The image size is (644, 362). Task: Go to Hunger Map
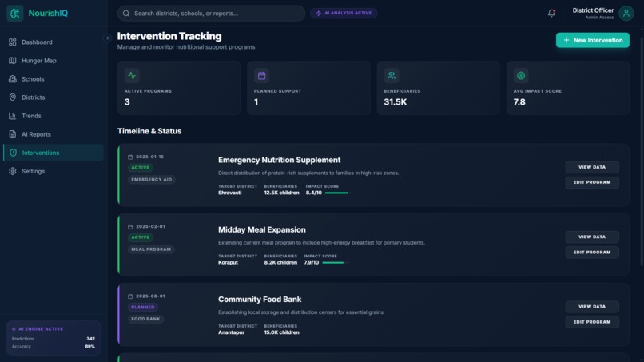pos(54,61)
